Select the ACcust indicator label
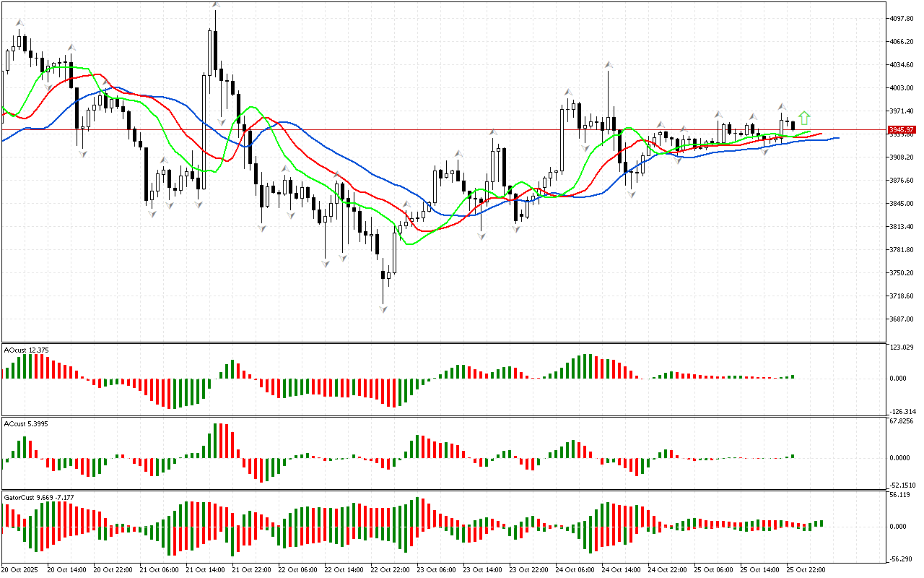 27,423
